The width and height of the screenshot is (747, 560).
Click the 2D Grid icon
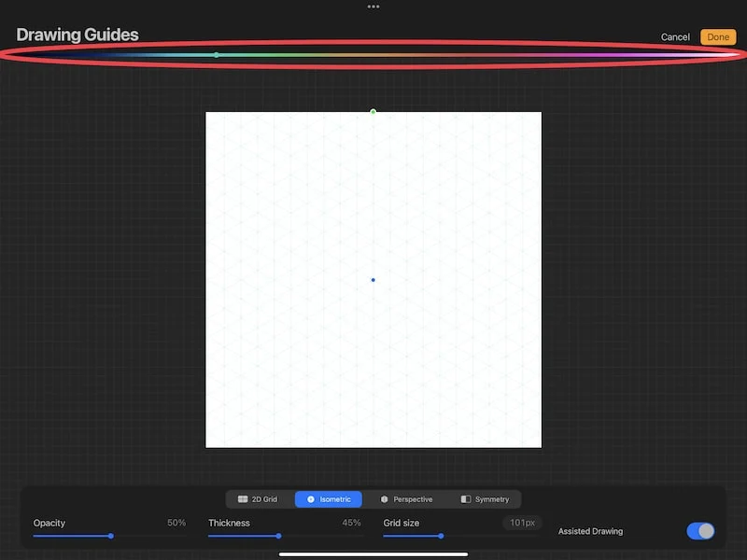tap(243, 499)
